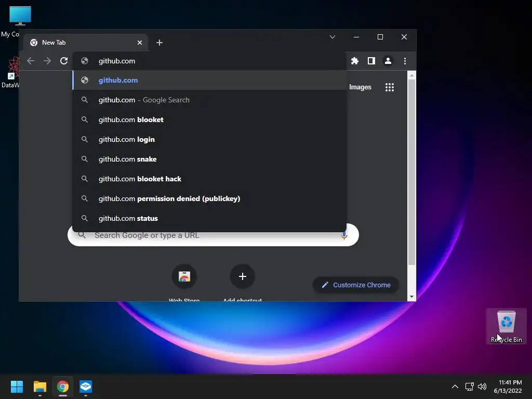Screen dimensions: 532x399
Task: Open the Images link
Action: coord(360,87)
